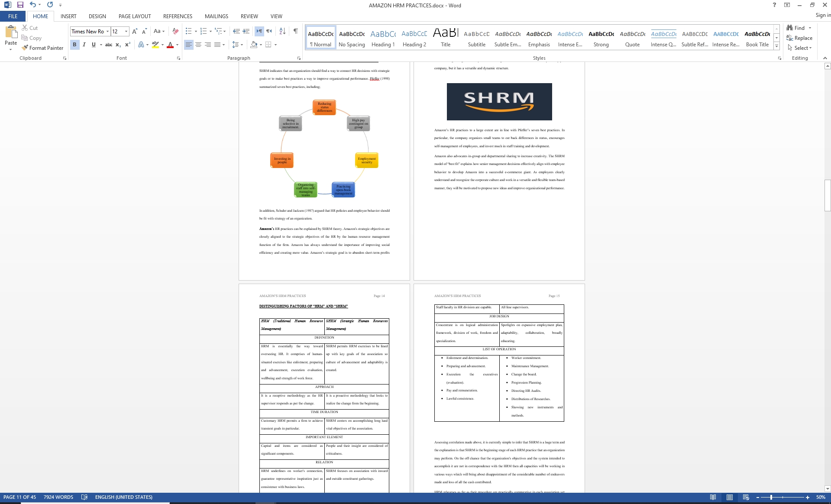Toggle the Show/Hide paragraph marks icon

click(x=296, y=31)
